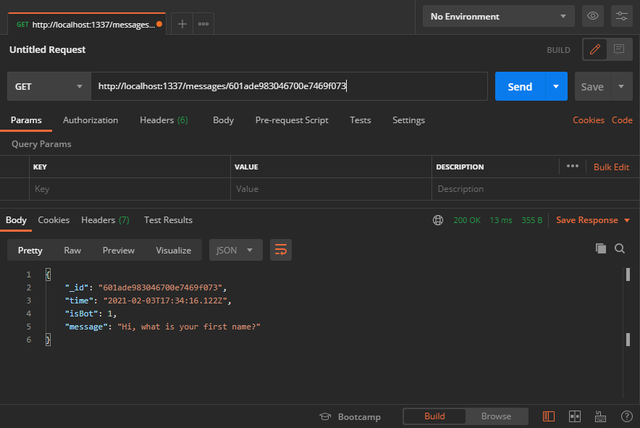This screenshot has width=640, height=428.
Task: Click the Save button
Action: [x=592, y=86]
